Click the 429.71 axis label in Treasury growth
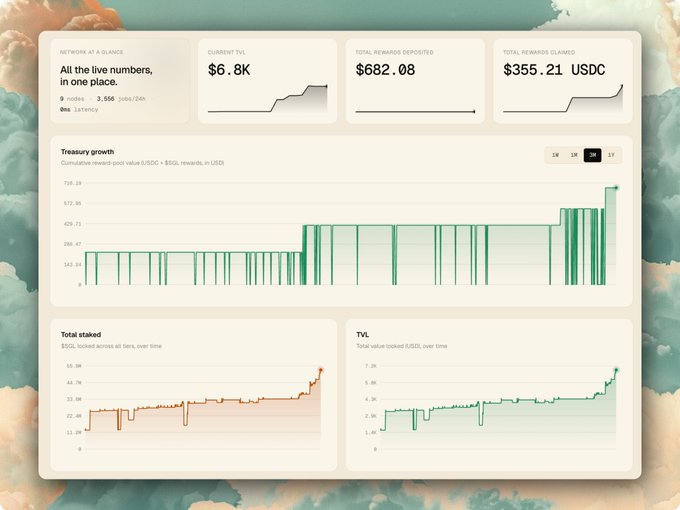Viewport: 680px width, 510px height. click(72, 224)
